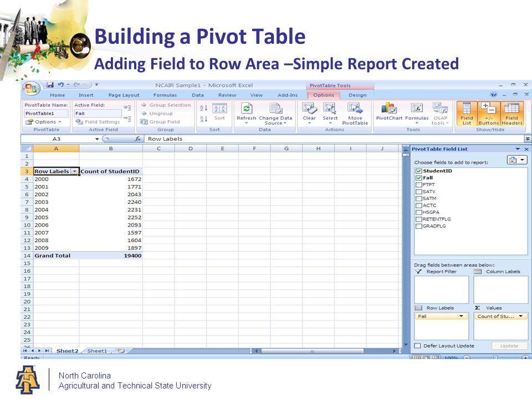This screenshot has width=532, height=399.
Task: Expand the Name Box dropdown arrow
Action: point(97,139)
